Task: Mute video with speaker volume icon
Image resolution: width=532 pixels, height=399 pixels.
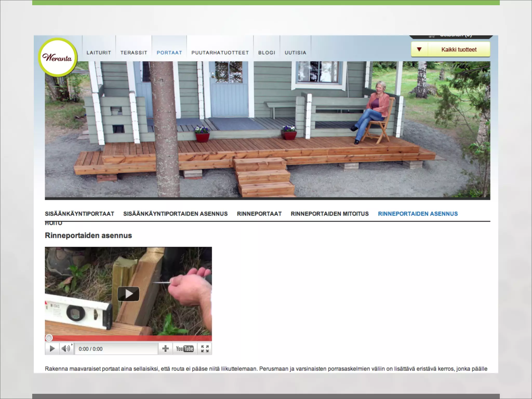Action: click(66, 349)
